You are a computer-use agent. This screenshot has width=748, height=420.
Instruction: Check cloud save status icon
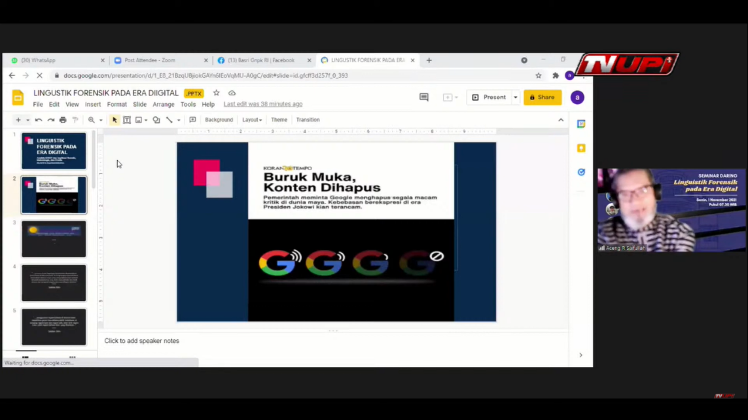(232, 93)
